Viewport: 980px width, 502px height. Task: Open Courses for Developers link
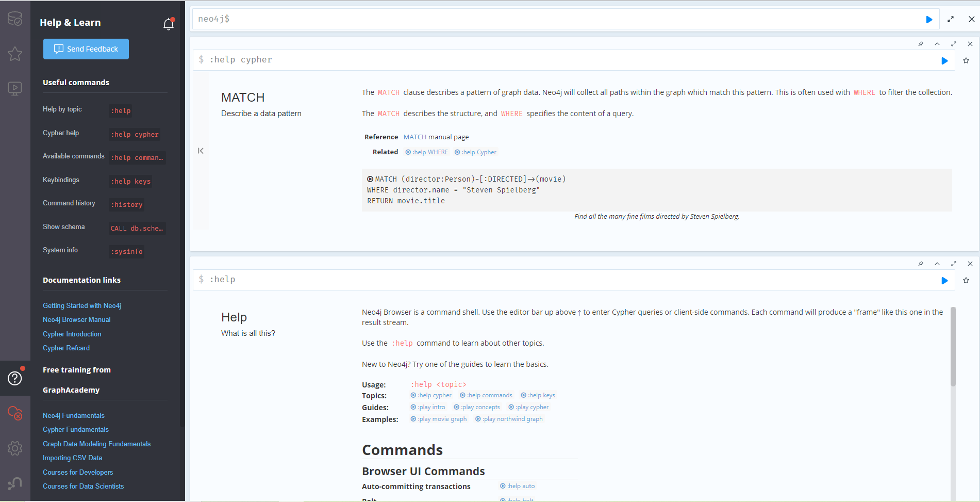(78, 472)
